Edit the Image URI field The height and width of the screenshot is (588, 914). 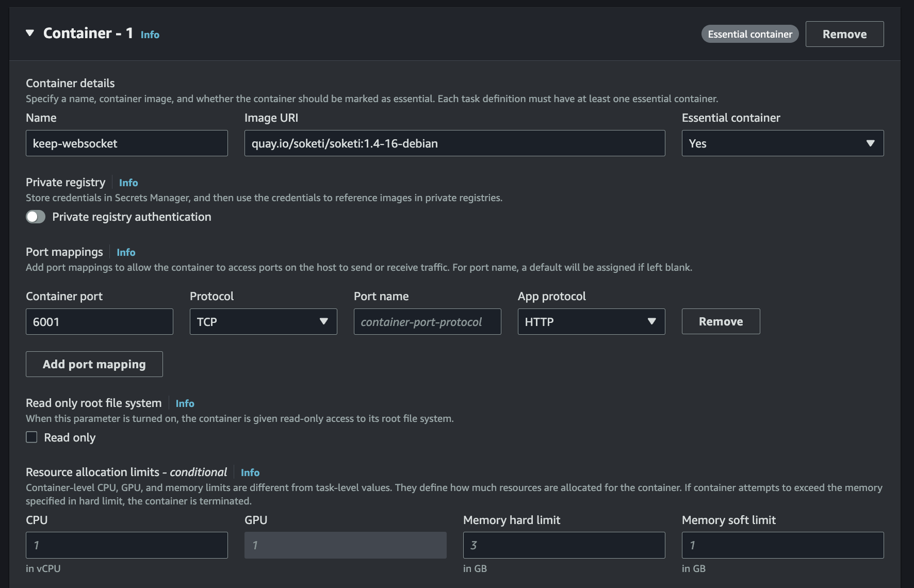click(x=454, y=143)
